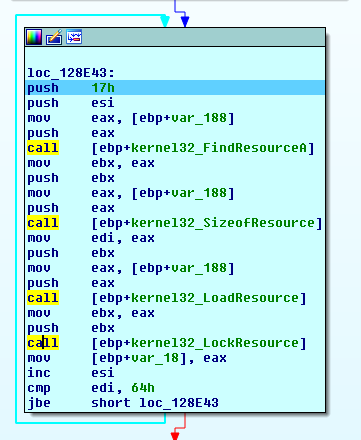Image resolution: width=361 pixels, height=440 pixels.
Task: Click the node color palette icon
Action: [x=34, y=37]
